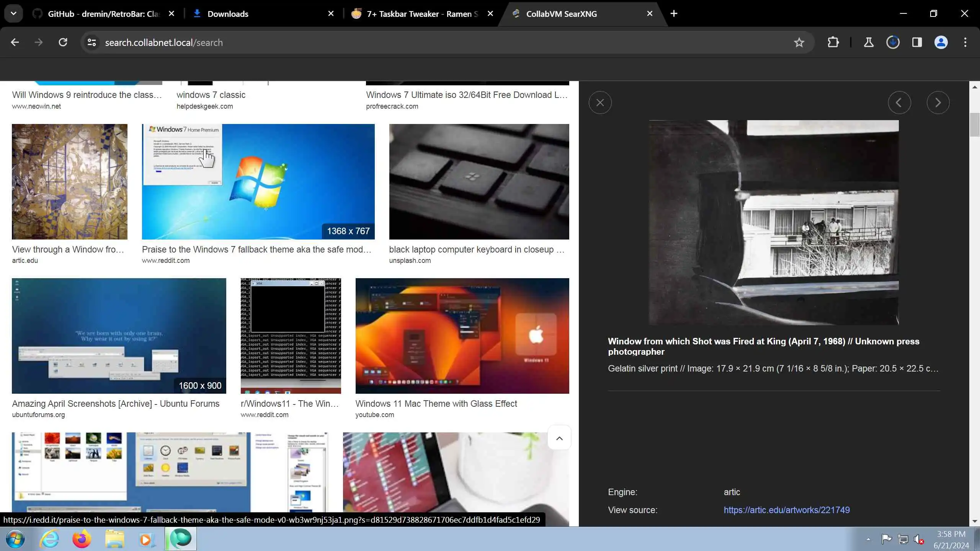Toggle the browser side panel
980x551 pixels.
coord(917,42)
